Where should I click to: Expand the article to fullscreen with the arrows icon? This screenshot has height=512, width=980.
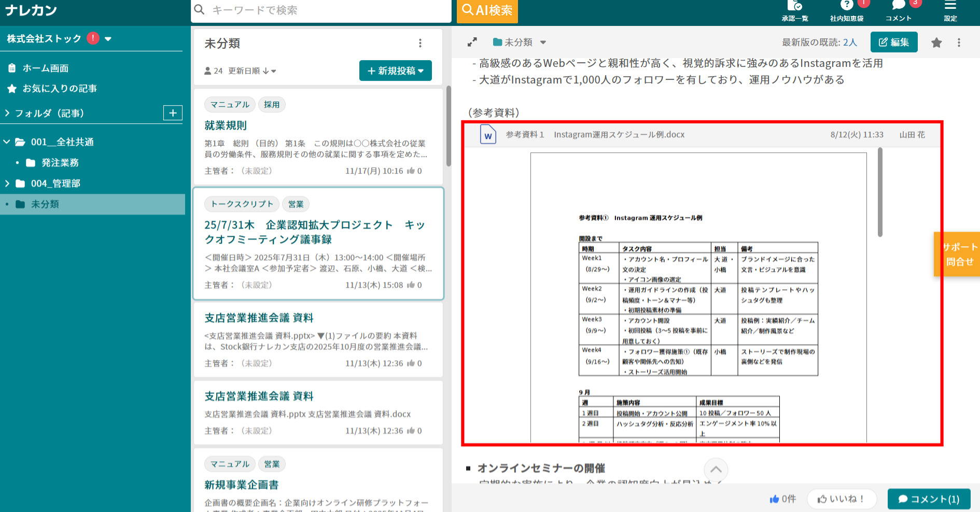472,42
